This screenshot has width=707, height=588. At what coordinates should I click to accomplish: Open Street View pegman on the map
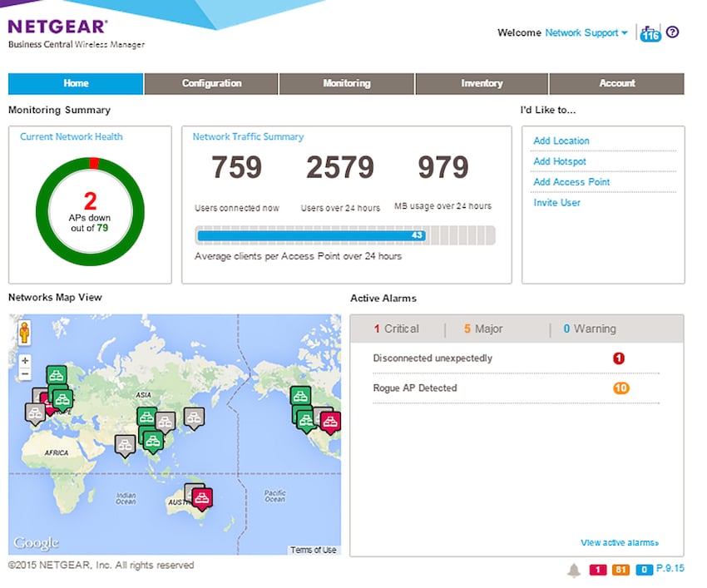click(x=24, y=334)
